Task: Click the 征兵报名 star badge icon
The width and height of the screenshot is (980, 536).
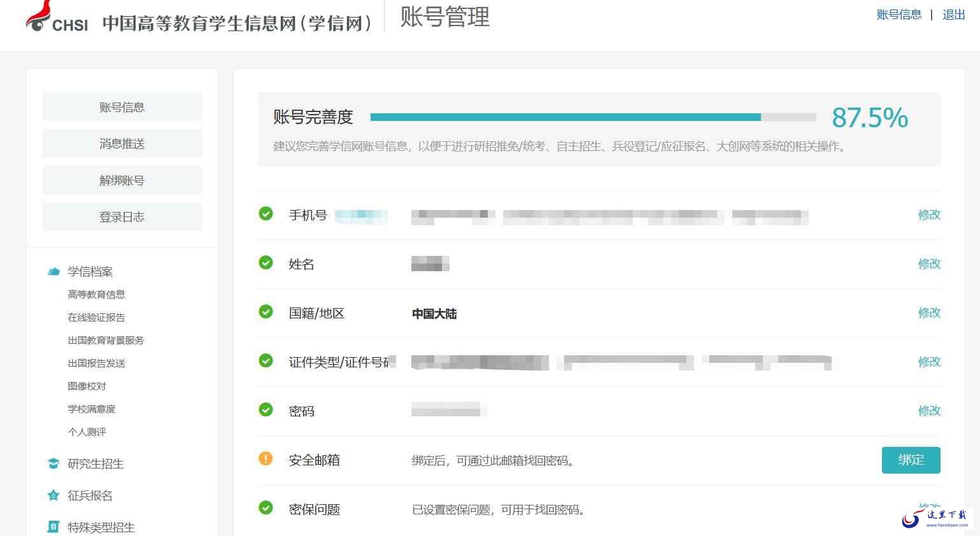Action: 53,495
